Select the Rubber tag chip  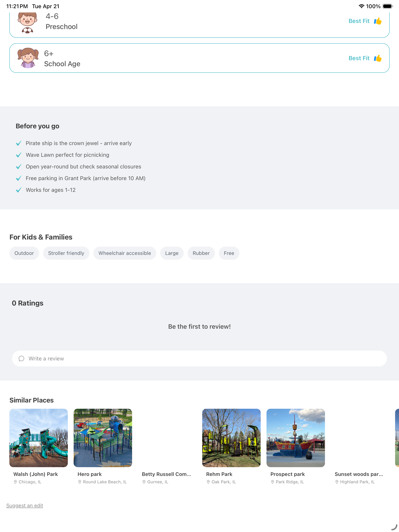[201, 253]
